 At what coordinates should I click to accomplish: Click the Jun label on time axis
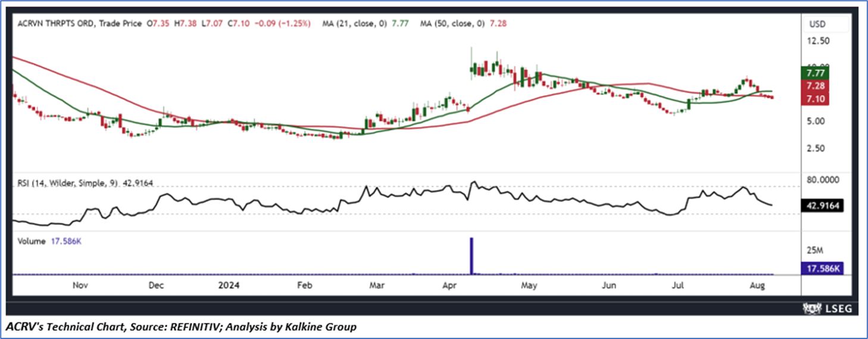[x=608, y=285]
